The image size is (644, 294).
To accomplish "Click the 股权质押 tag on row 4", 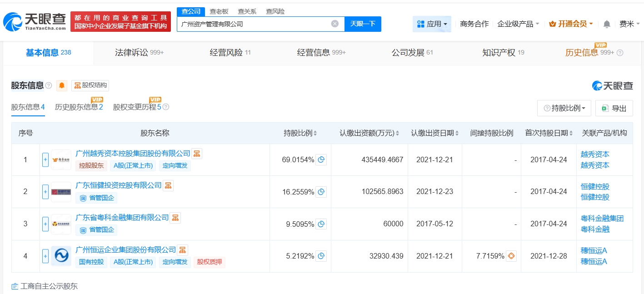I will tap(210, 262).
